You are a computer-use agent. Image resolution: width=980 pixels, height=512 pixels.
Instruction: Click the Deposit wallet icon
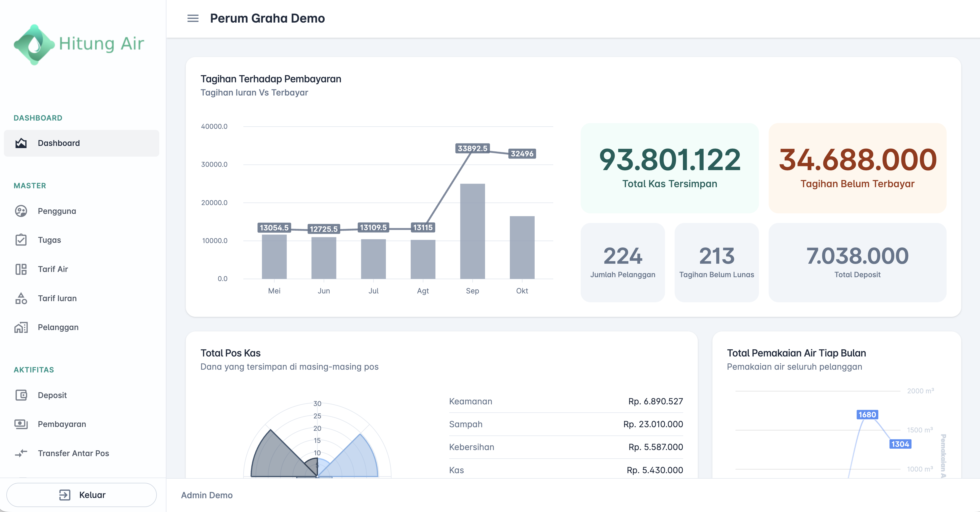tap(21, 395)
